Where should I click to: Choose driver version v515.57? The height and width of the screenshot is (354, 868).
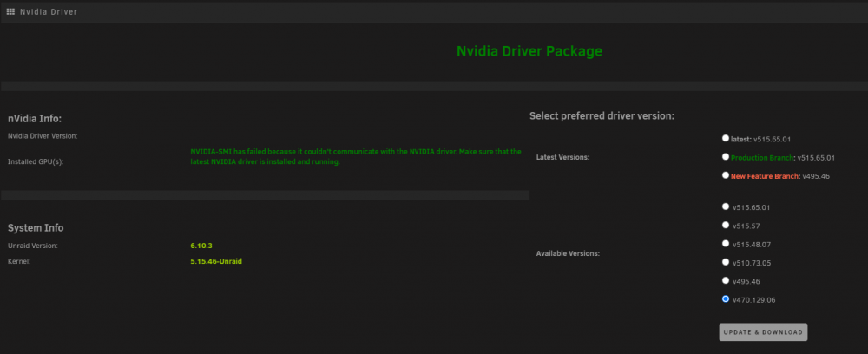(726, 225)
